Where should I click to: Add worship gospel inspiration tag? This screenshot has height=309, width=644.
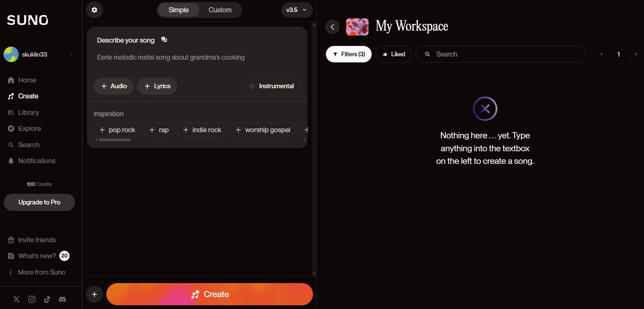(x=263, y=130)
